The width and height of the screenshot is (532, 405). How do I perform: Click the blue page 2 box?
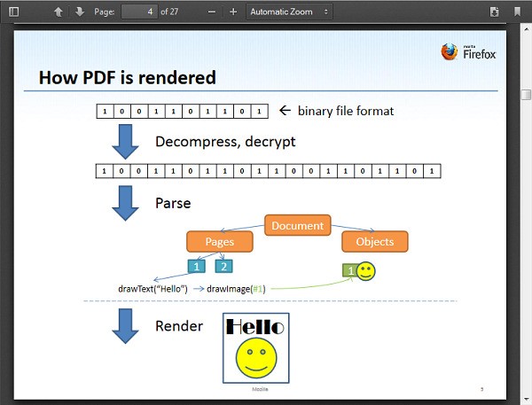tap(224, 266)
